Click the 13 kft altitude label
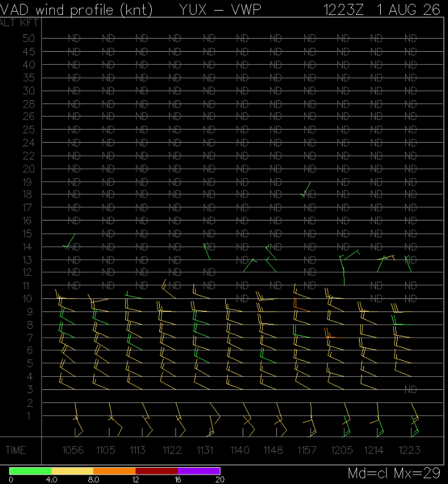The height and width of the screenshot is (484, 448). pos(27,260)
